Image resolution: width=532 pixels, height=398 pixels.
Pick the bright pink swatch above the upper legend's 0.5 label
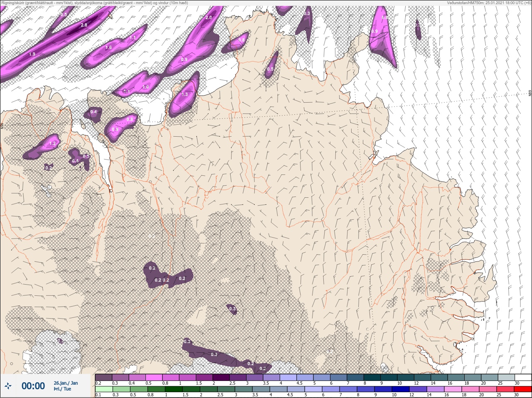[154, 377]
